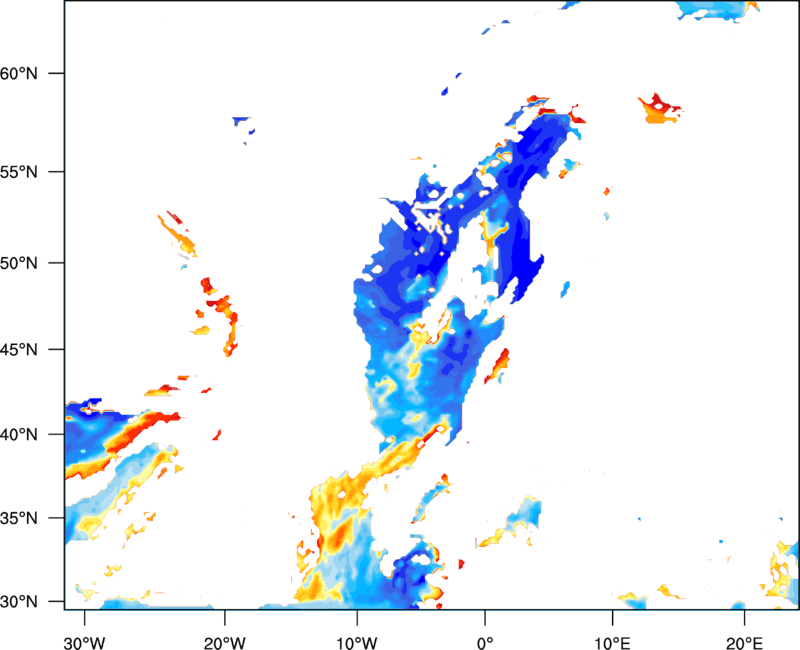Click the 0° longitude label
The height and width of the screenshot is (650, 800).
(x=485, y=643)
